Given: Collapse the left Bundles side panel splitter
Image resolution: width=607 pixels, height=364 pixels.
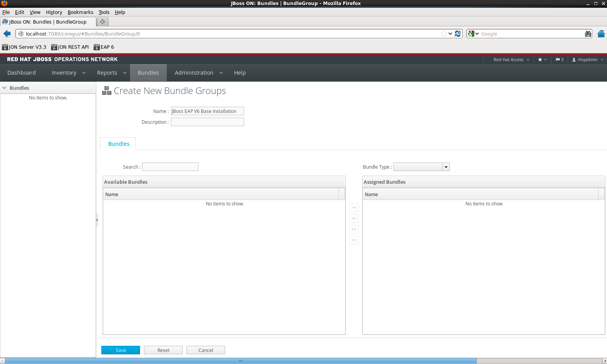Looking at the screenshot, I should tap(97, 220).
